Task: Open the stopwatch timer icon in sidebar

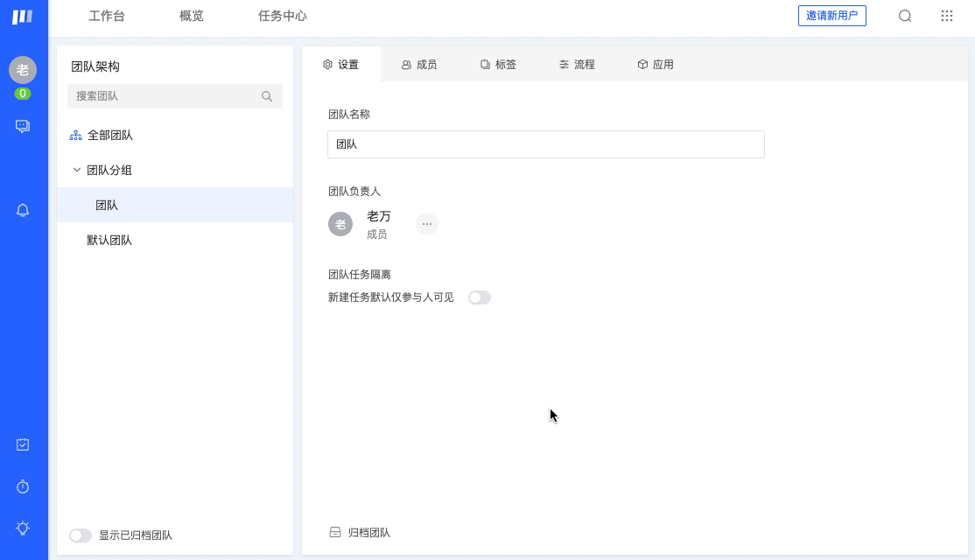Action: click(23, 486)
